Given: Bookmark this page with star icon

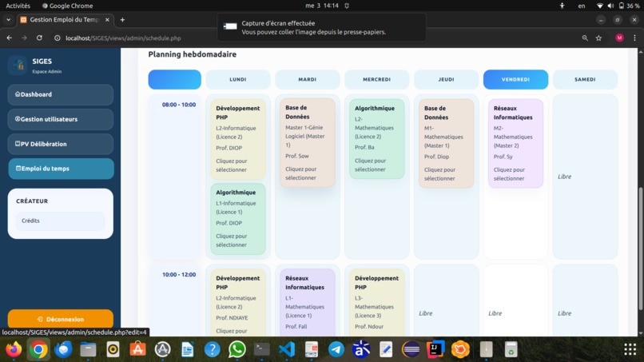Looking at the screenshot, I should (598, 38).
